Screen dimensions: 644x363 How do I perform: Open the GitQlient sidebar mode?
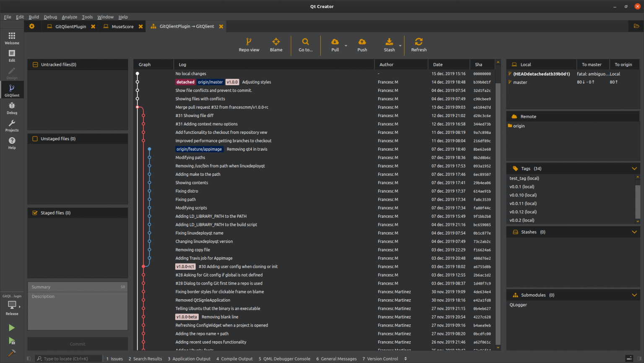[12, 89]
